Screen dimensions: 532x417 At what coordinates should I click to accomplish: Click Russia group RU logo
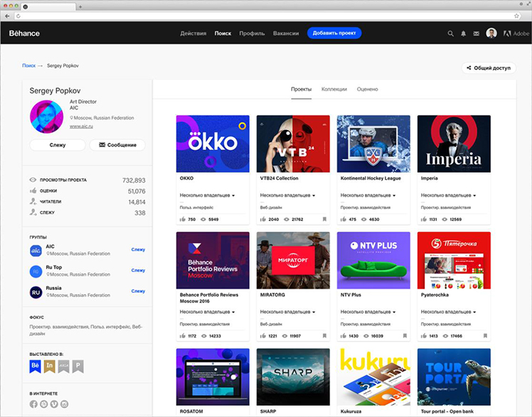tap(36, 293)
